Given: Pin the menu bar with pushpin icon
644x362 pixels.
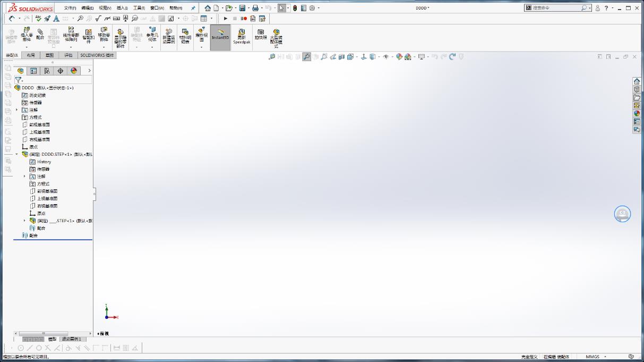Looking at the screenshot, I should tap(193, 8).
